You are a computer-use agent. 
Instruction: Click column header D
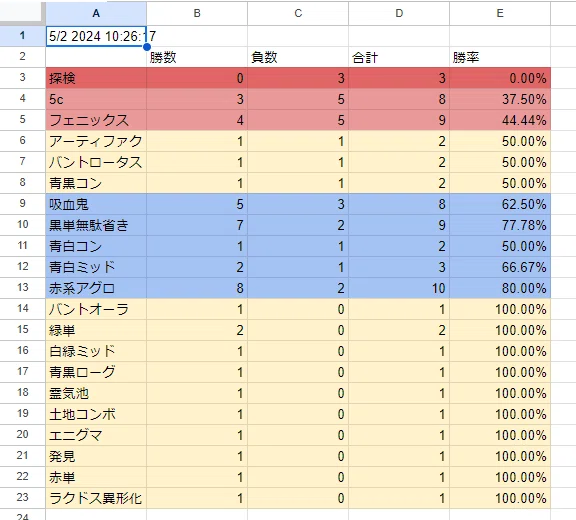pos(399,13)
